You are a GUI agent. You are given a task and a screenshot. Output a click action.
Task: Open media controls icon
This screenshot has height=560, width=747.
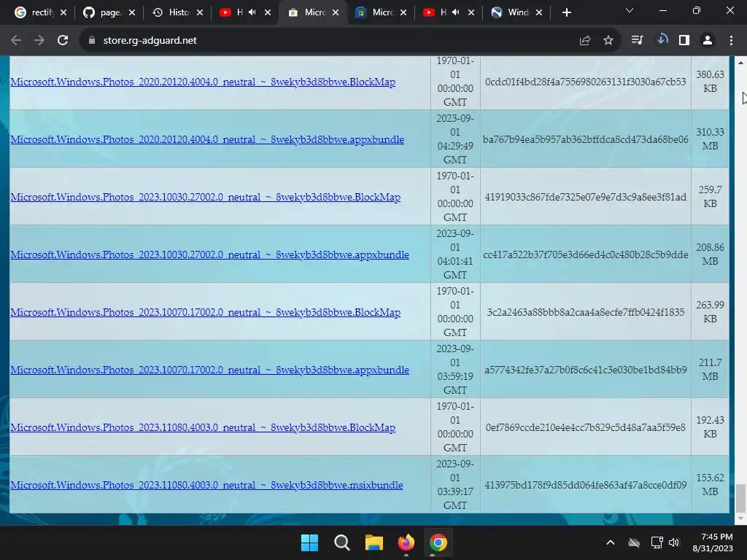[637, 41]
